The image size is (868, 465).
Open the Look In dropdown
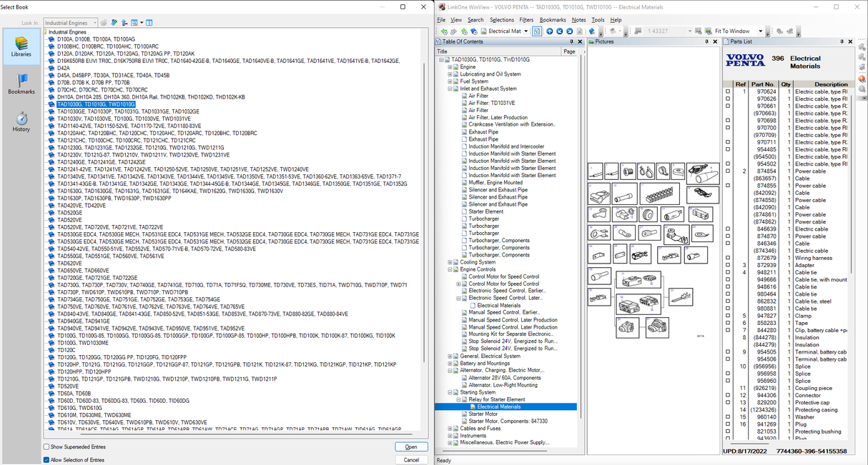(x=94, y=23)
